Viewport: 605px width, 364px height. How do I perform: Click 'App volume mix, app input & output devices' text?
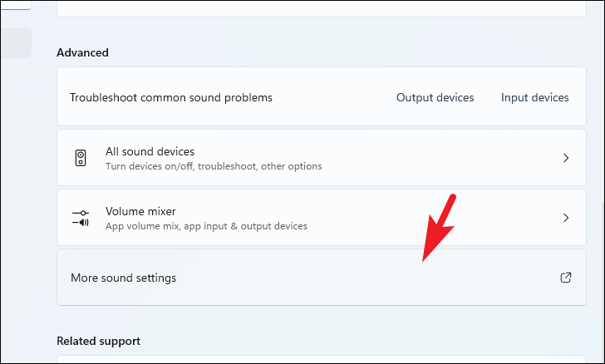[x=206, y=226]
